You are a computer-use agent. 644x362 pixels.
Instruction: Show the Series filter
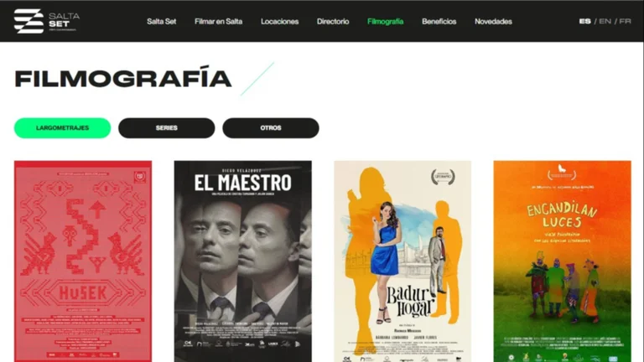166,128
